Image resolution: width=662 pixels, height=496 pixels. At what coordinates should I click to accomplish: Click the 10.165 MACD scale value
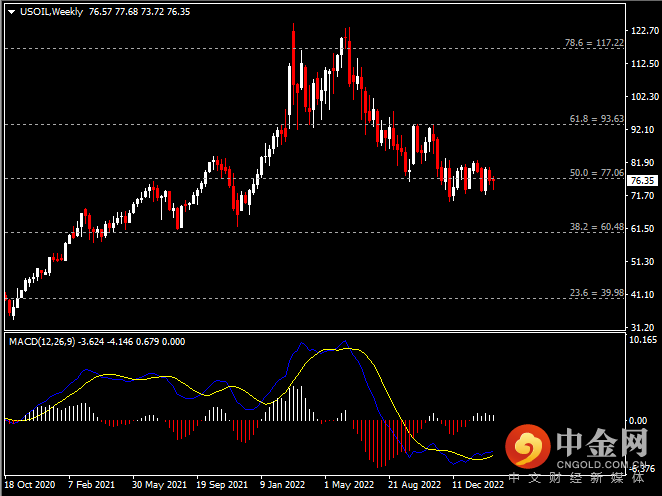(x=641, y=341)
